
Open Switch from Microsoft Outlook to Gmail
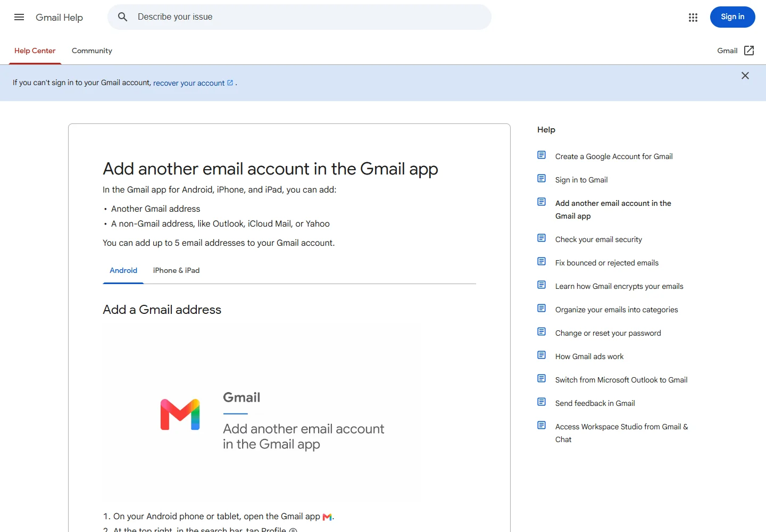click(621, 380)
